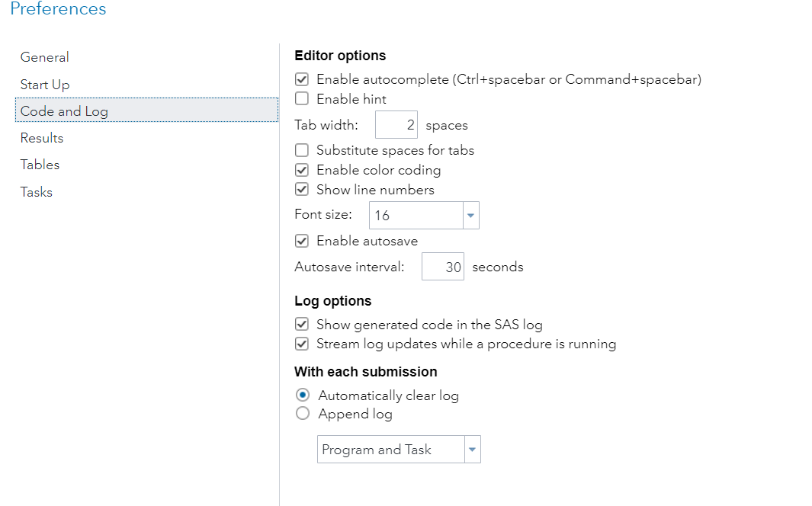Viewport: 812px width, 506px height.
Task: Disable the Enable autocomplete checkbox
Action: [302, 79]
